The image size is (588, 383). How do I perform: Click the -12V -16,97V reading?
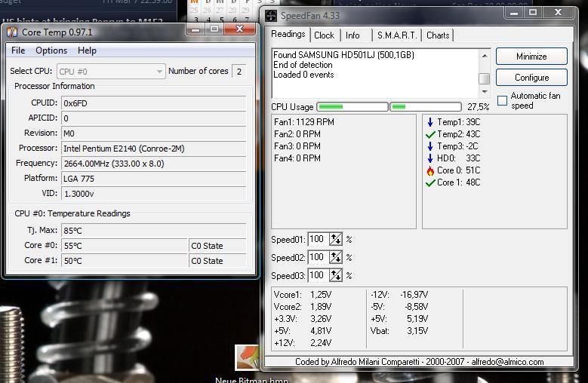coord(399,295)
